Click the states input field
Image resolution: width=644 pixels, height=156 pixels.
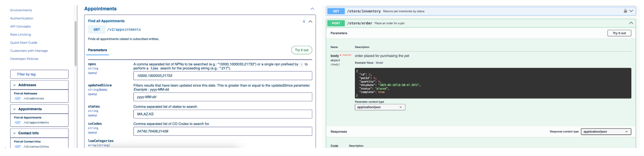point(222,114)
